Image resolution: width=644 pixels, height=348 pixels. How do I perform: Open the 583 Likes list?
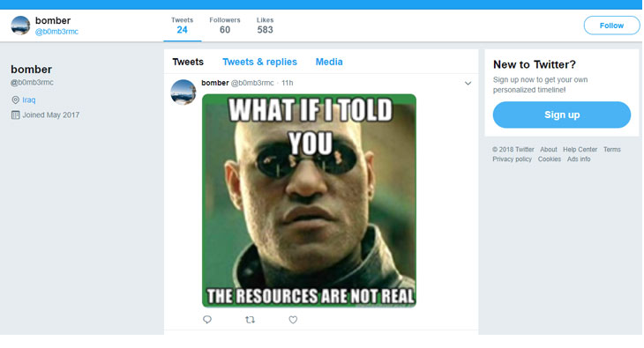tap(265, 26)
